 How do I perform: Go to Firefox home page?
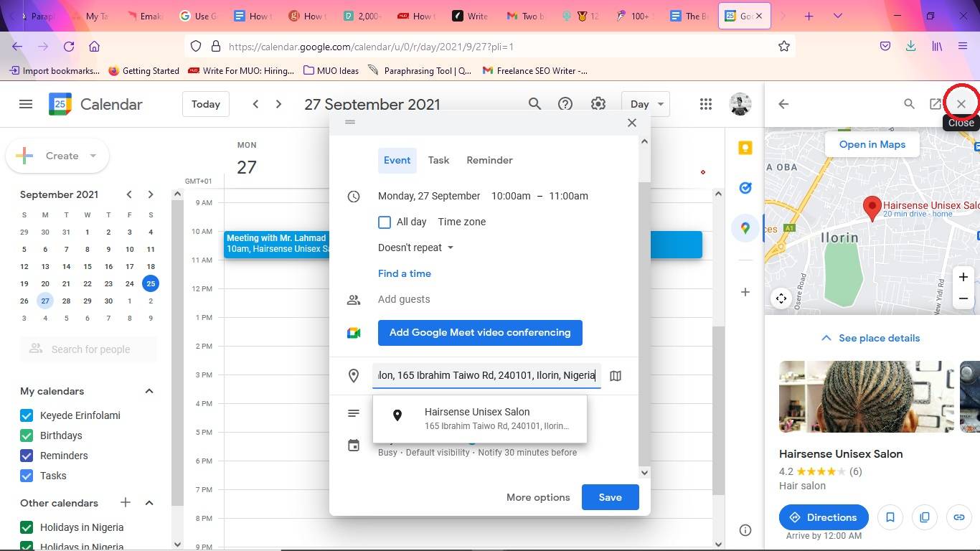click(94, 47)
